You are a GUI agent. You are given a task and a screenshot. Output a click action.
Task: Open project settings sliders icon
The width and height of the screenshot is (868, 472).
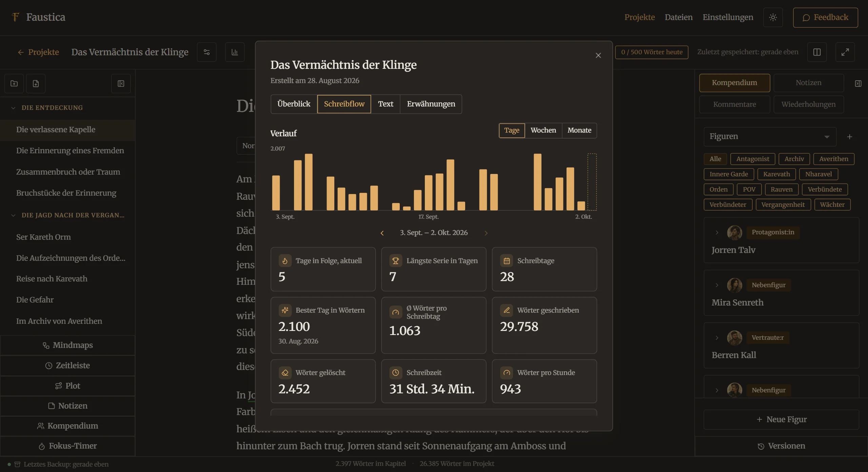[x=206, y=52]
